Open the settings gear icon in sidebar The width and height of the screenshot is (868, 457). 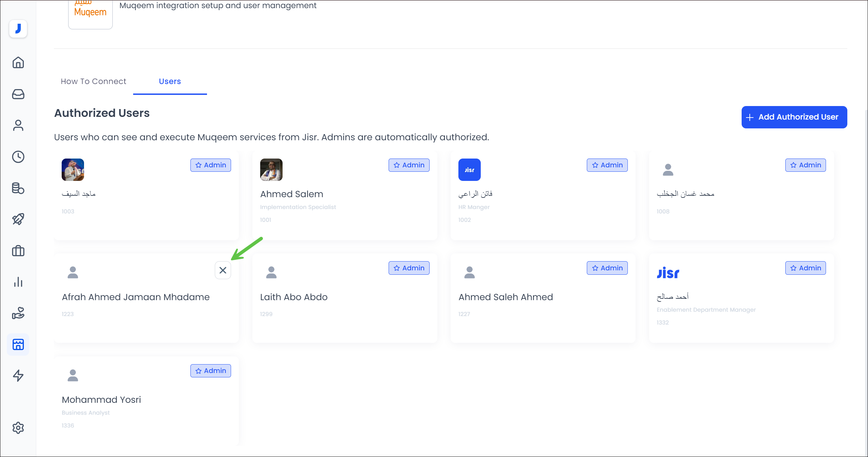pyautogui.click(x=18, y=428)
